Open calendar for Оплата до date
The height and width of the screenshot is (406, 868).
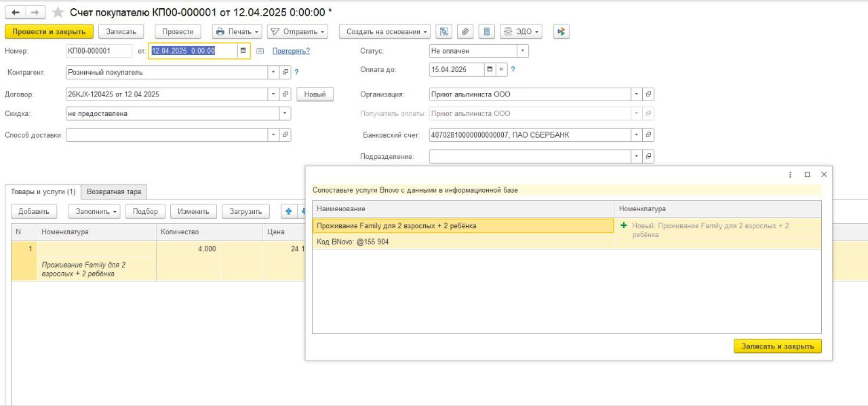490,69
